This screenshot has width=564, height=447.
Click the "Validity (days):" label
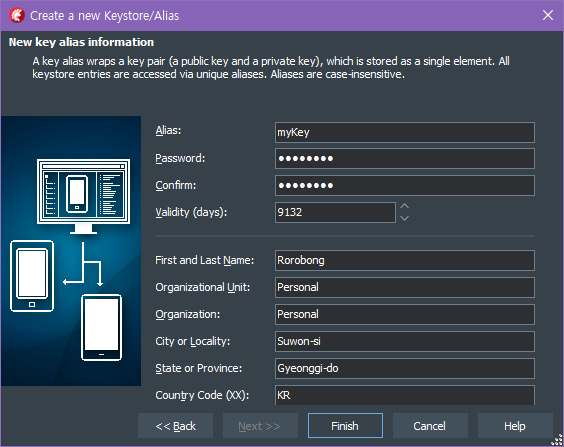[191, 212]
